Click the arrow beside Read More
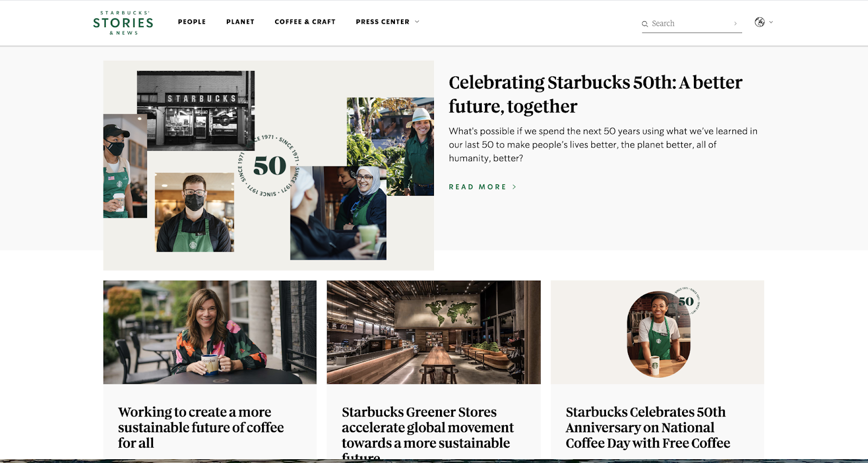The width and height of the screenshot is (868, 463). pyautogui.click(x=514, y=187)
